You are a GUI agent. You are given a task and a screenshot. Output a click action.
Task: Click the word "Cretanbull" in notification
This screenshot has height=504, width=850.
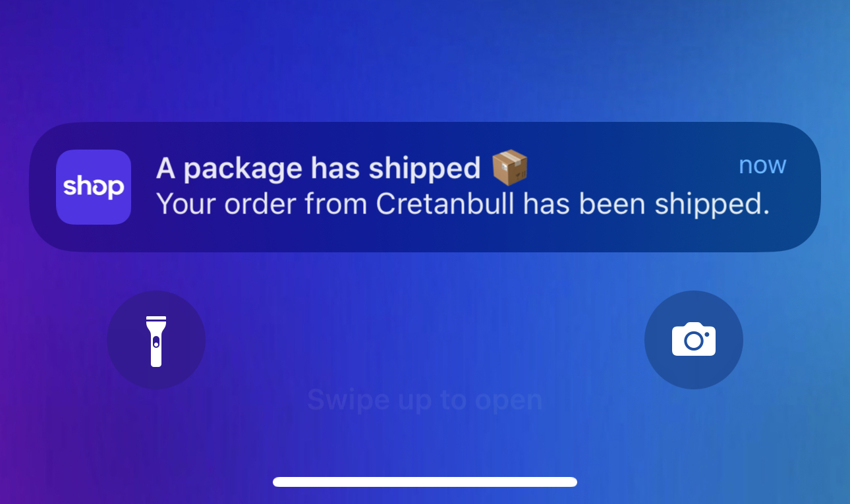coord(446,205)
